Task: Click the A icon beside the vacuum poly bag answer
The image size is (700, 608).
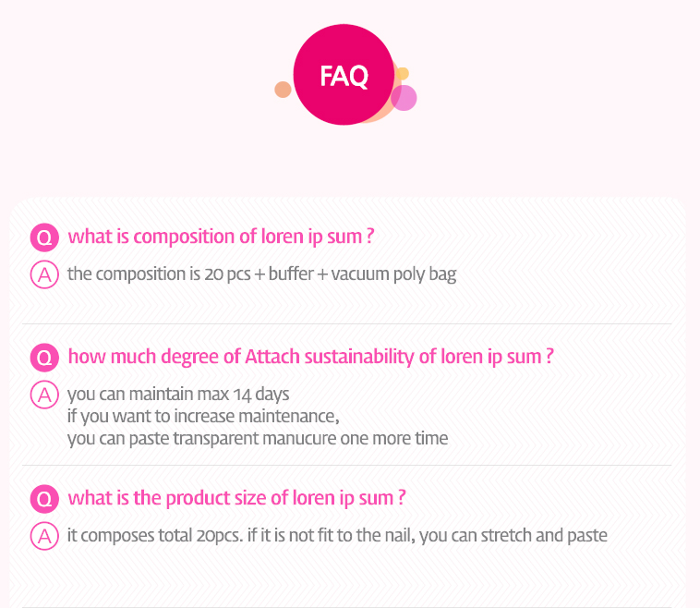Action: pos(43,274)
